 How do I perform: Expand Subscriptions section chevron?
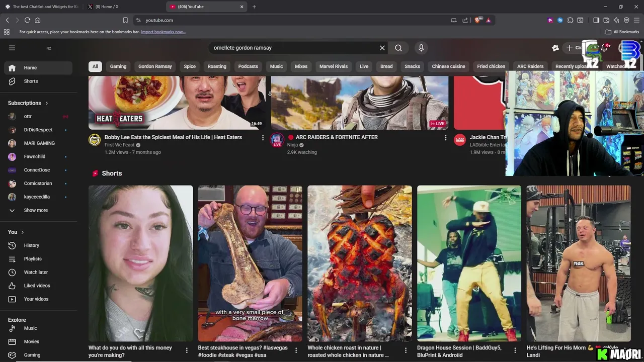pos(47,103)
